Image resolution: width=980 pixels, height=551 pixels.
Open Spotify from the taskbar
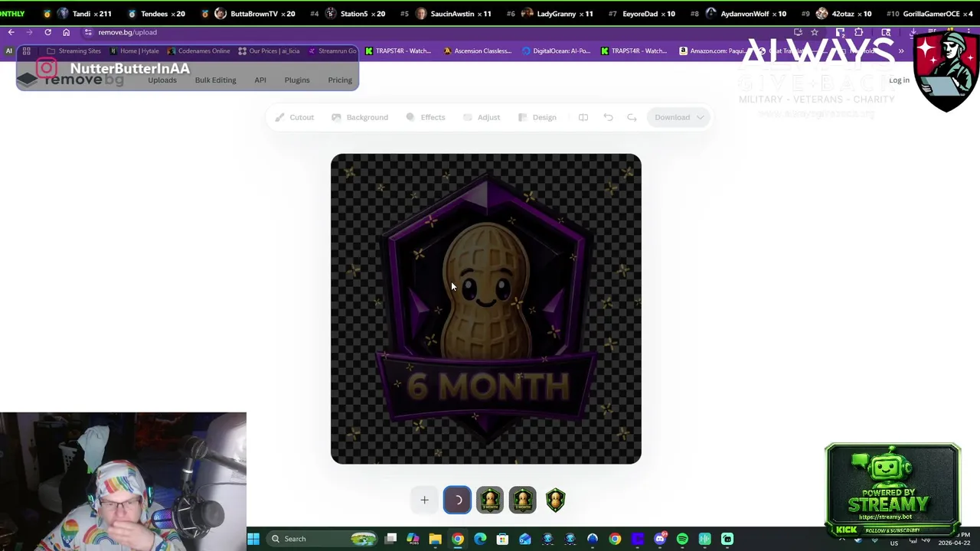click(682, 539)
